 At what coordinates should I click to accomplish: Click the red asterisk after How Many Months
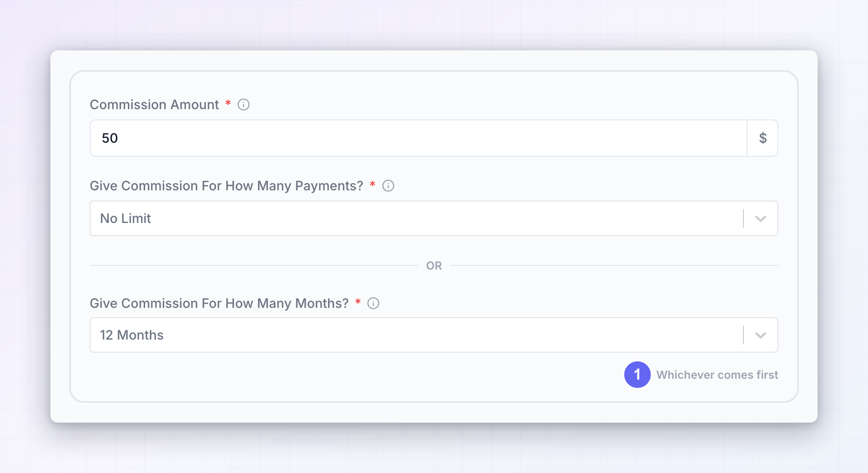coord(358,301)
